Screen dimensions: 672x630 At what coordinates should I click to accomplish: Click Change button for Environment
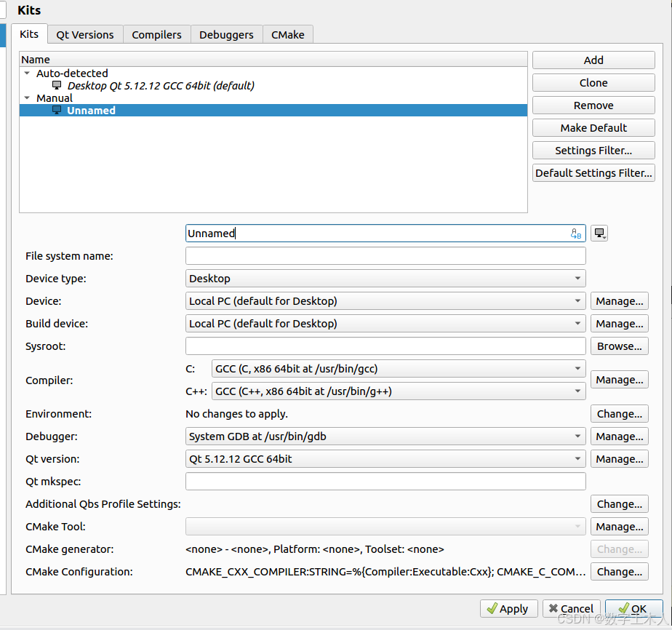click(620, 413)
